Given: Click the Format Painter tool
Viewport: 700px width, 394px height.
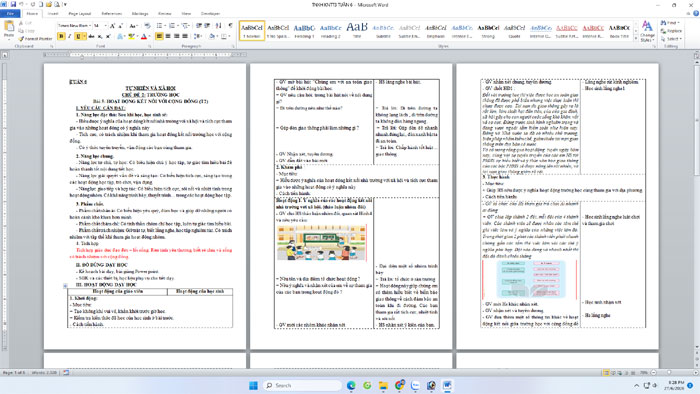Looking at the screenshot, I should point(36,39).
